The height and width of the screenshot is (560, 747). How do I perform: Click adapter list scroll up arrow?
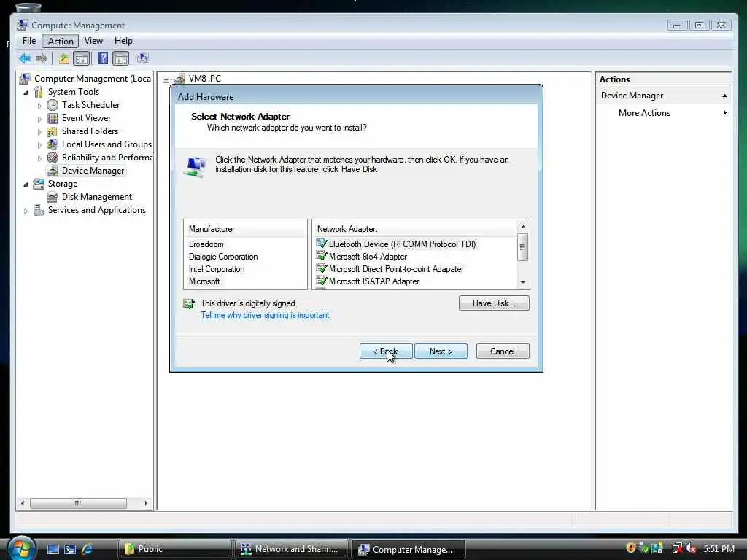522,227
